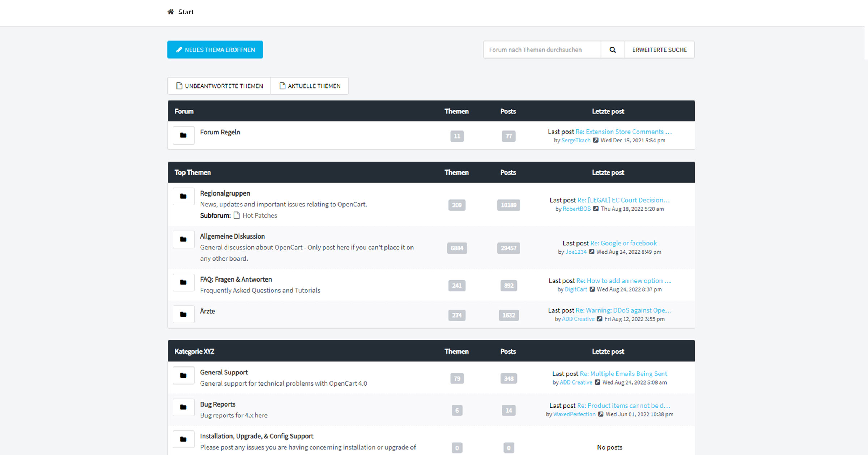Open the General Support forum
Screen dimensions: 868x455
(224, 372)
